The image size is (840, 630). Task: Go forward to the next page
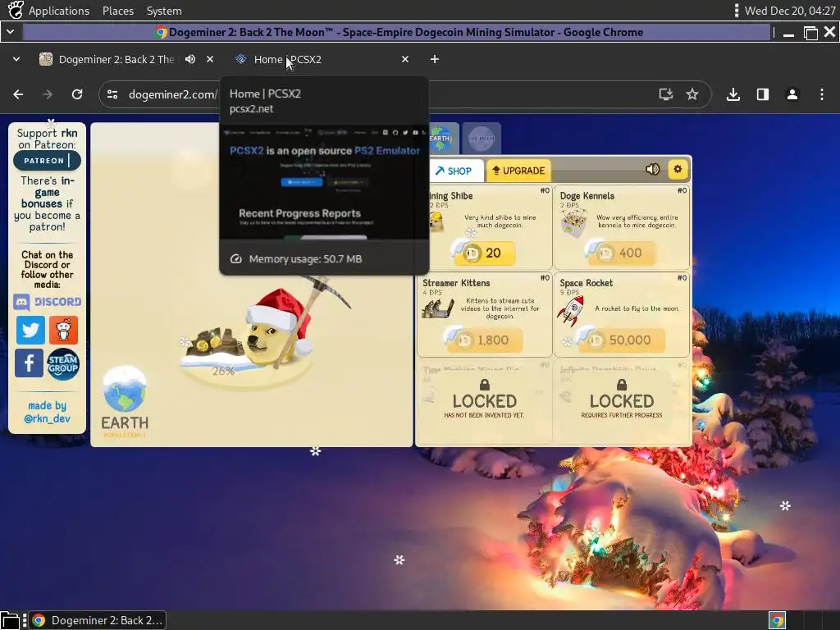tap(48, 95)
